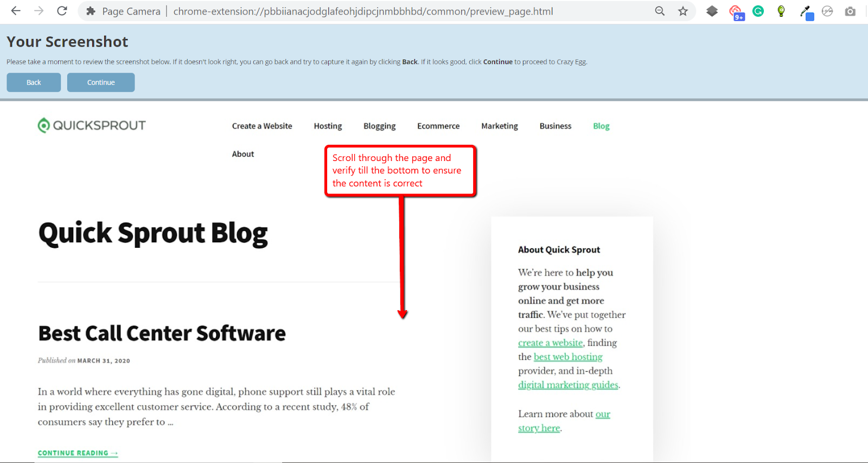The width and height of the screenshot is (868, 463).
Task: Select the Blog navigation link
Action: [x=601, y=126]
